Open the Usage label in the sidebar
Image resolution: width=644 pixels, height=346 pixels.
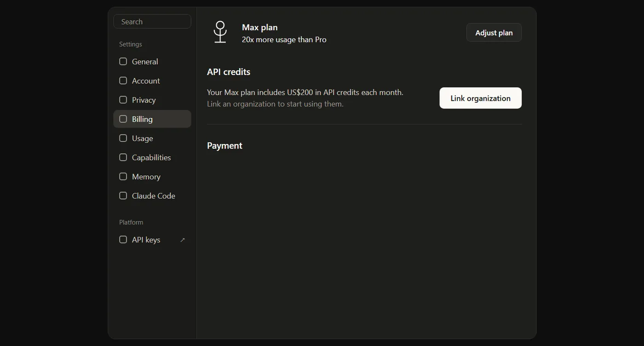(143, 138)
